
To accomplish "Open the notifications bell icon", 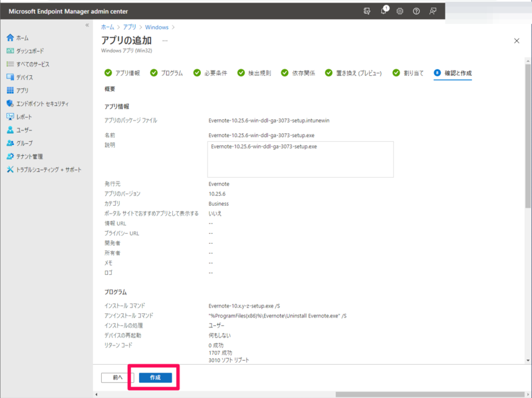I will (x=384, y=11).
